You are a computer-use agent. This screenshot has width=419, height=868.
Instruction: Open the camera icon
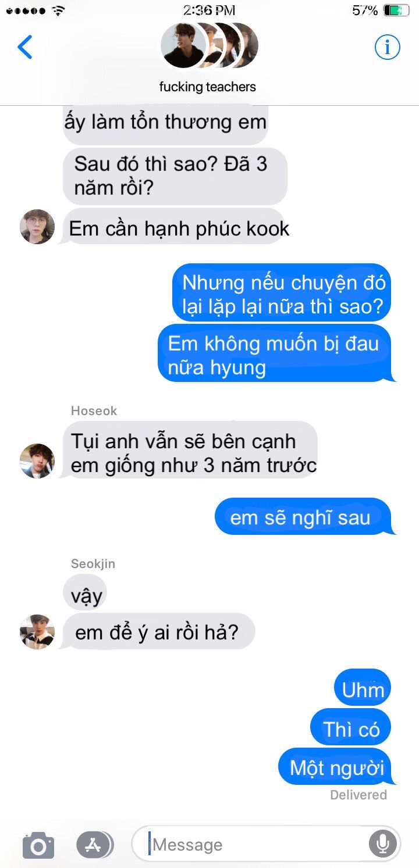[38, 845]
